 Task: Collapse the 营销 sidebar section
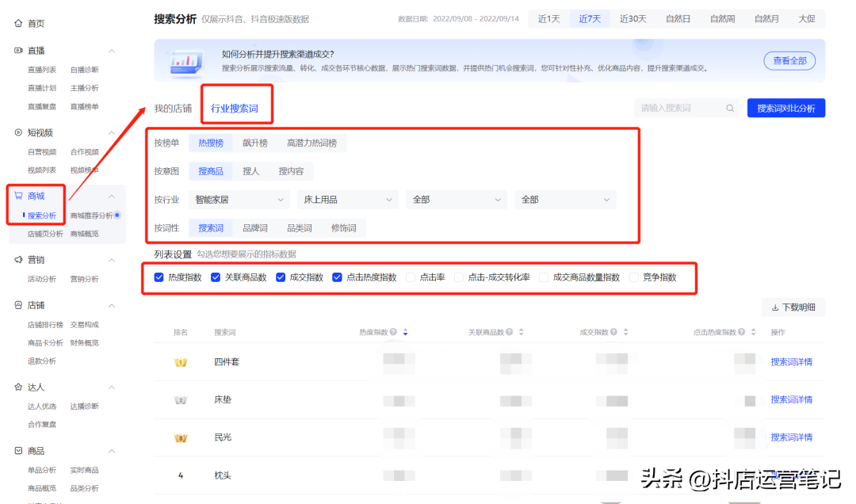(x=112, y=260)
